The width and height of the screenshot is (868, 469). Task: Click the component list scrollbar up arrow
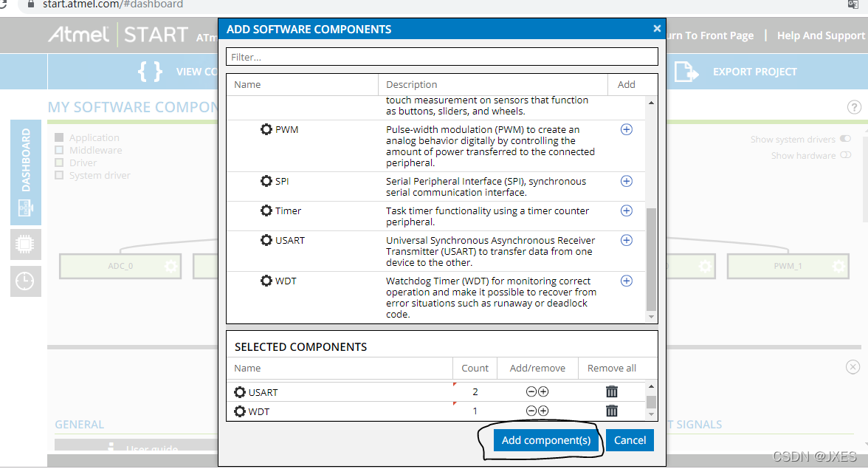click(x=651, y=103)
